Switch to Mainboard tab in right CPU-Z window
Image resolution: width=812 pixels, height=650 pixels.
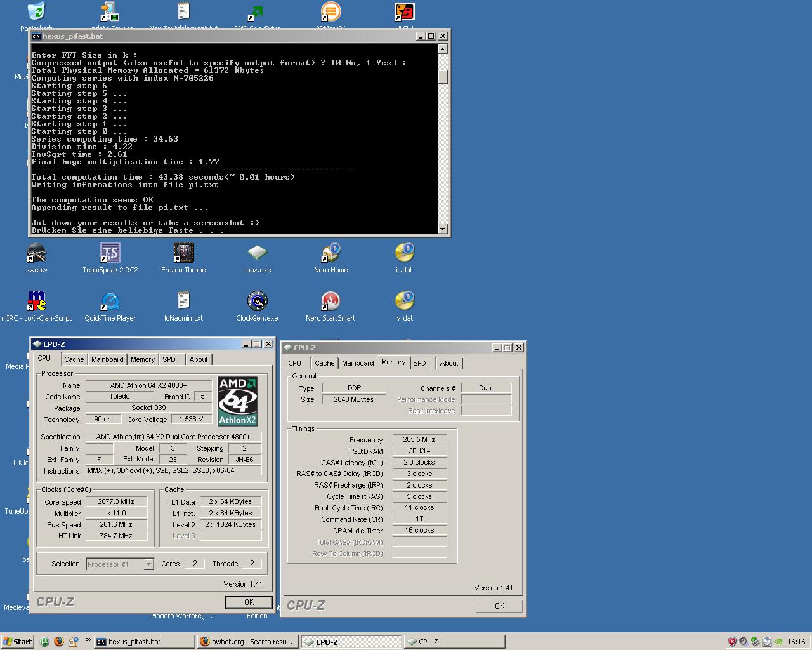tap(358, 363)
